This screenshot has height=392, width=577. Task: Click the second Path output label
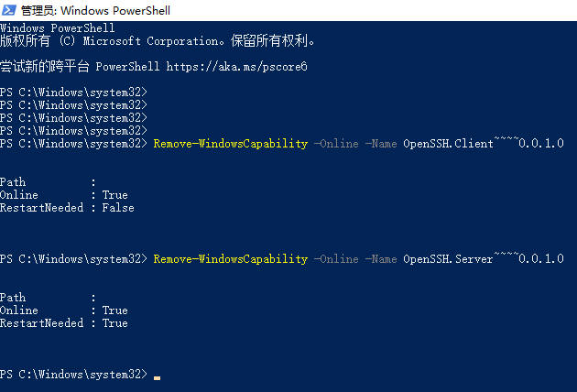click(x=13, y=298)
